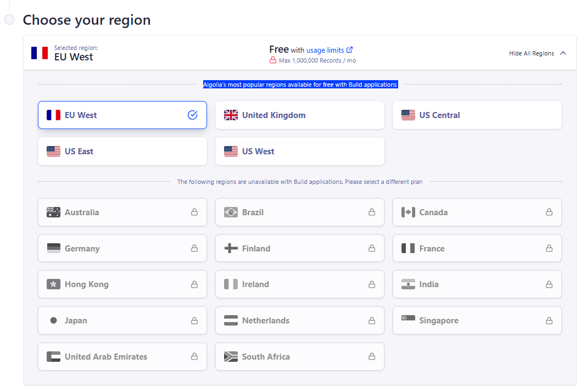The image size is (586, 392).
Task: Click the locked Germany region card
Action: tap(122, 249)
